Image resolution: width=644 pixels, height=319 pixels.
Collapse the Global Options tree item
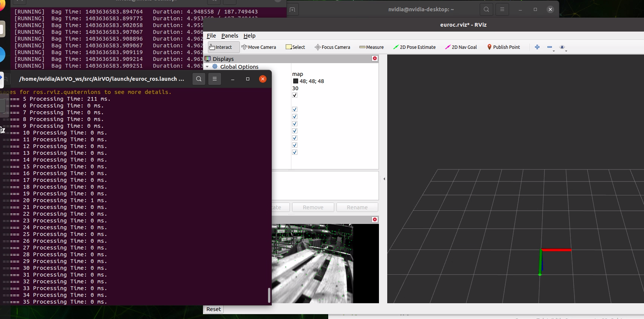point(207,67)
